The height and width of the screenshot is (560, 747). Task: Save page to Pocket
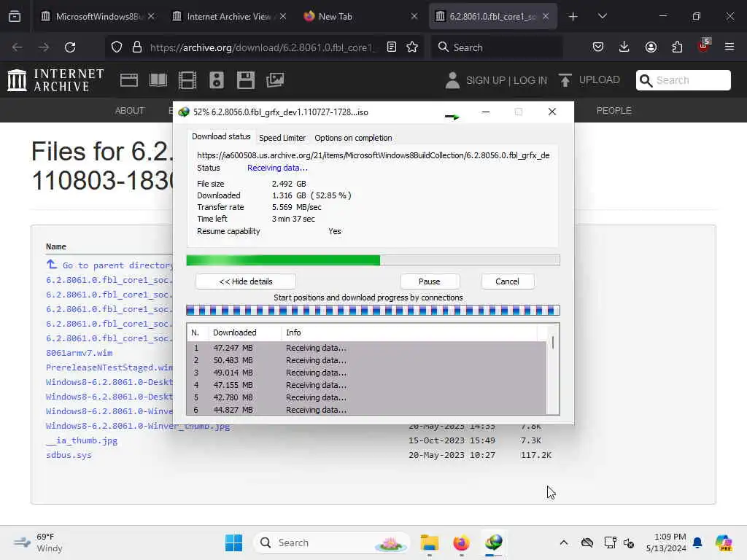click(598, 47)
